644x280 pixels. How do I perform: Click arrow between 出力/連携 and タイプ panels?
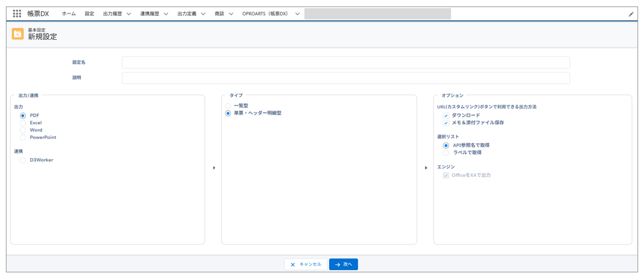pyautogui.click(x=214, y=168)
